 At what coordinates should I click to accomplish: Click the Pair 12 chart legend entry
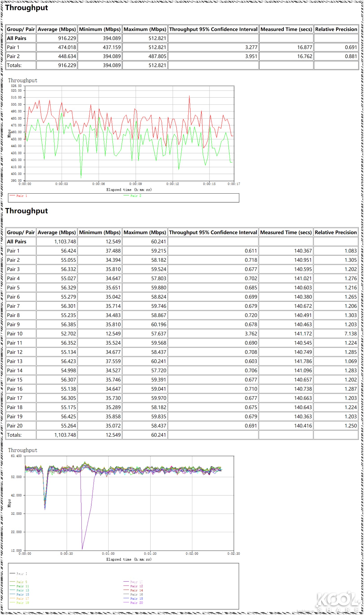click(133, 586)
